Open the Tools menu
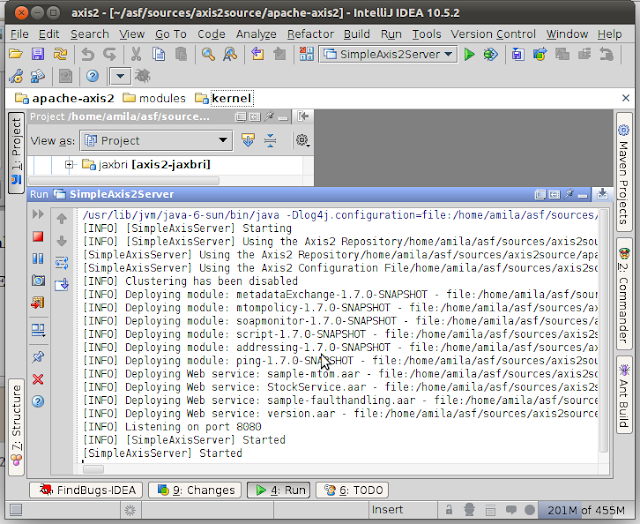Viewport: 640px width, 524px height. (x=427, y=34)
